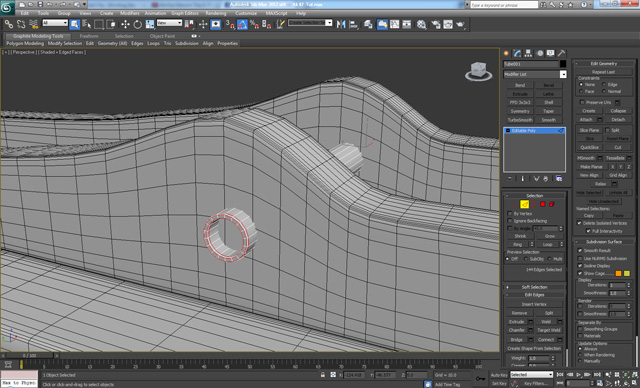Open the Utilities hammer tab
Image resolution: width=640 pixels, height=388 pixels.
coord(561,53)
